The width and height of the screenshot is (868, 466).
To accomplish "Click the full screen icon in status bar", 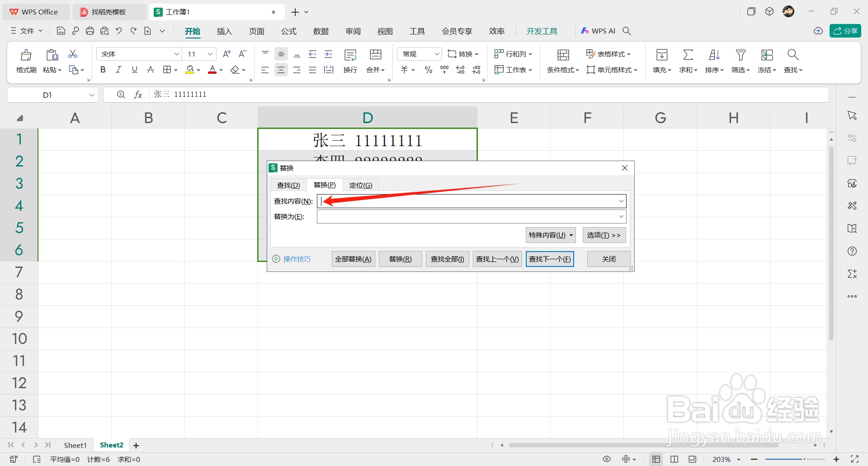I will [855, 459].
